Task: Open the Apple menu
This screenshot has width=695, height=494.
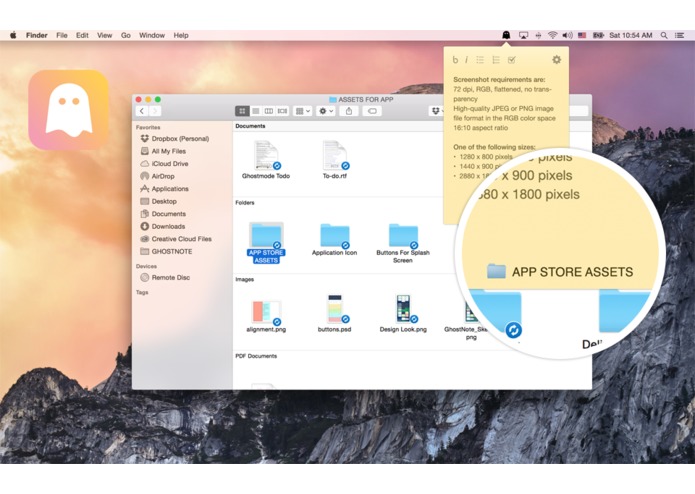Action: coord(13,35)
